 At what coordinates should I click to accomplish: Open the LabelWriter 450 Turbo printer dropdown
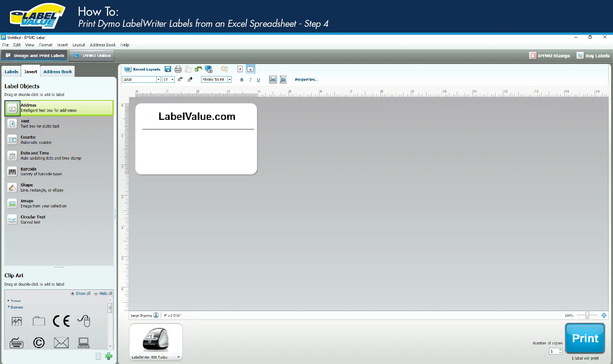tap(178, 357)
